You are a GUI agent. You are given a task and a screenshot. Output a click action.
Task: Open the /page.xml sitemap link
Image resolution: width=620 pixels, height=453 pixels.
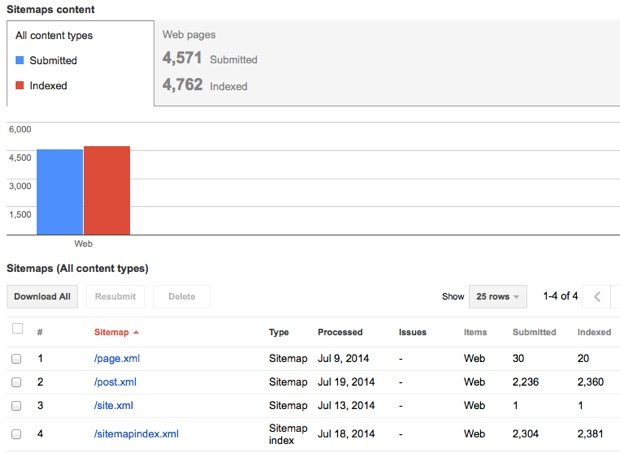114,358
